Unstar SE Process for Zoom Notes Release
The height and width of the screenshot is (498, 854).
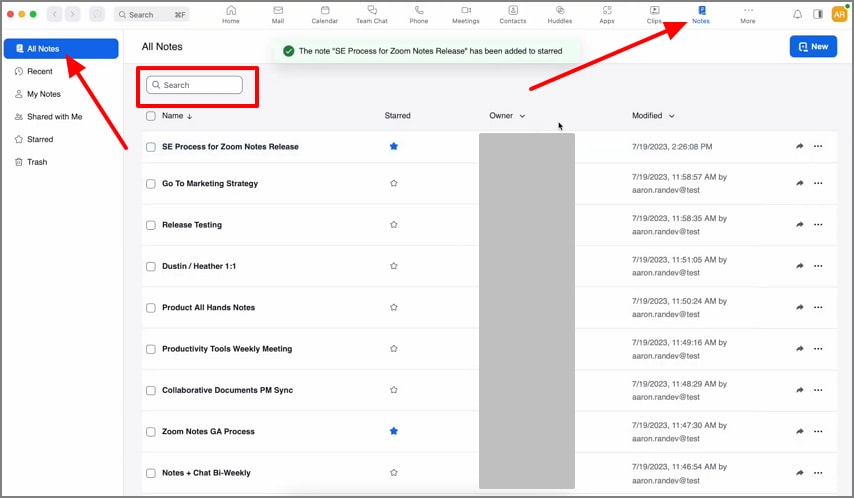(x=394, y=146)
